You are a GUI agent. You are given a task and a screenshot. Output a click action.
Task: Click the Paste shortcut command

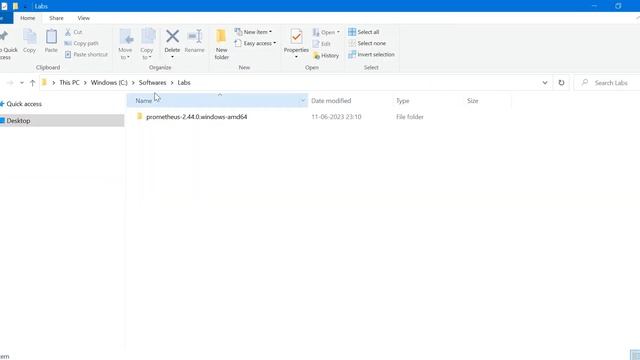point(86,54)
